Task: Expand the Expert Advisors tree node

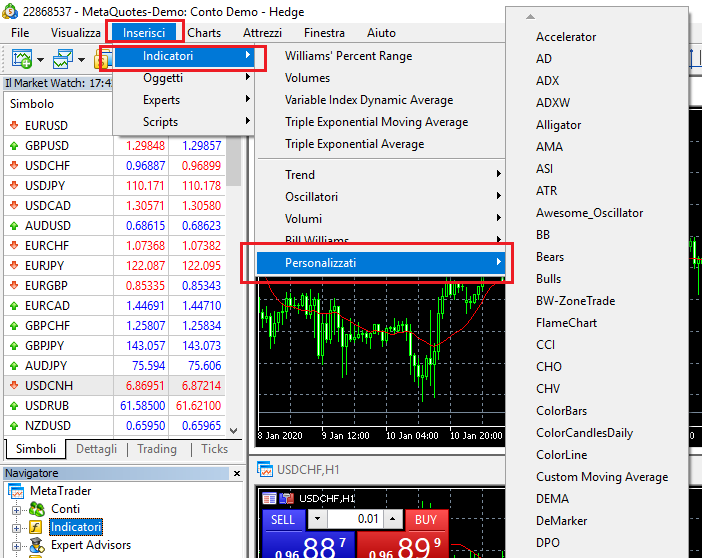Action: (16, 546)
